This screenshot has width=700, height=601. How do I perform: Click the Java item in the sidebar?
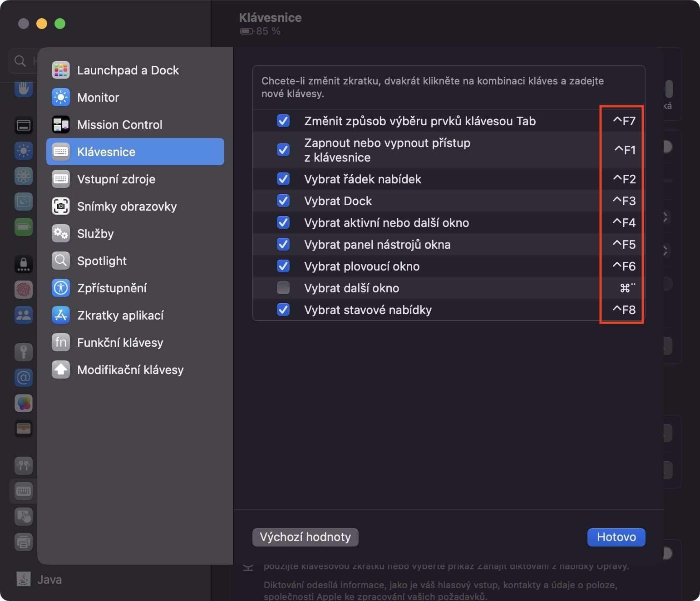click(49, 580)
